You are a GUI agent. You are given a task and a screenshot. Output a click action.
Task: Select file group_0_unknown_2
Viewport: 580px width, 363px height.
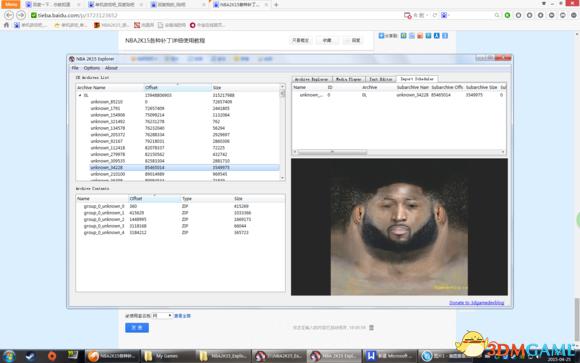104,219
